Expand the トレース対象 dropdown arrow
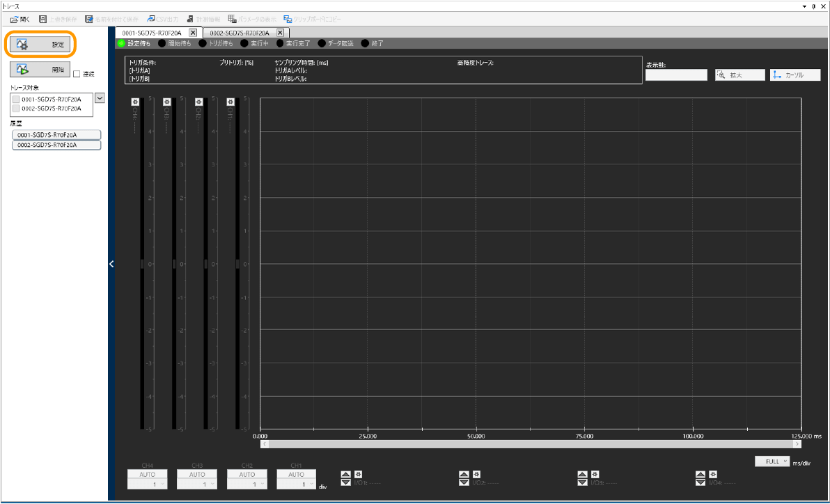The image size is (830, 504). pos(100,98)
